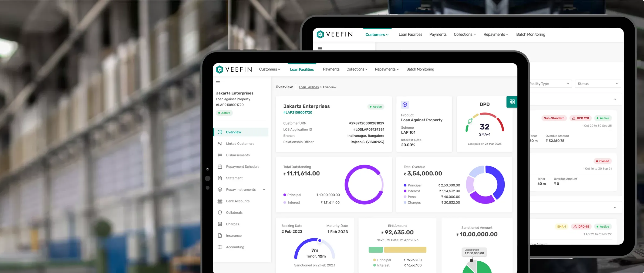
Task: Click the Total Overdue donut chart
Action: 485,185
